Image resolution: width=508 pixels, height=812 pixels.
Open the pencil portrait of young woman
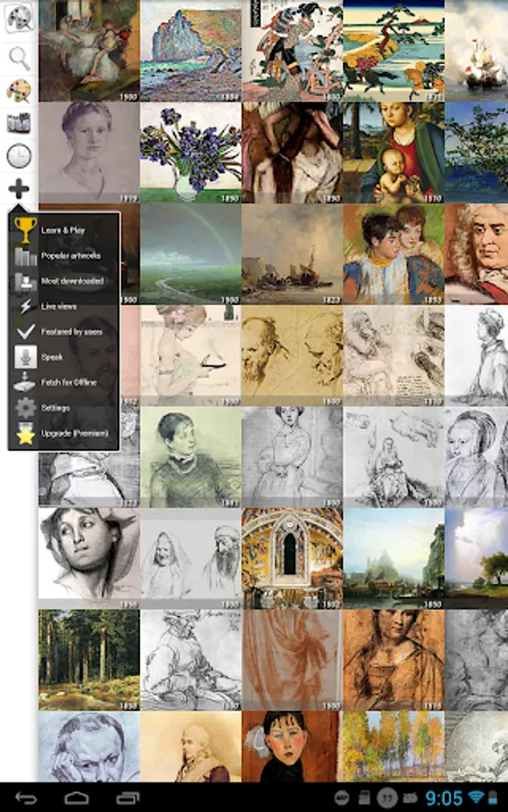tap(88, 152)
